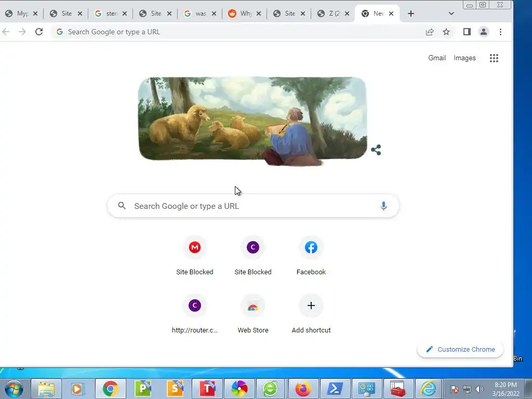The width and height of the screenshot is (532, 399).
Task: Open Windows Explorer from the taskbar
Action: coord(46,389)
